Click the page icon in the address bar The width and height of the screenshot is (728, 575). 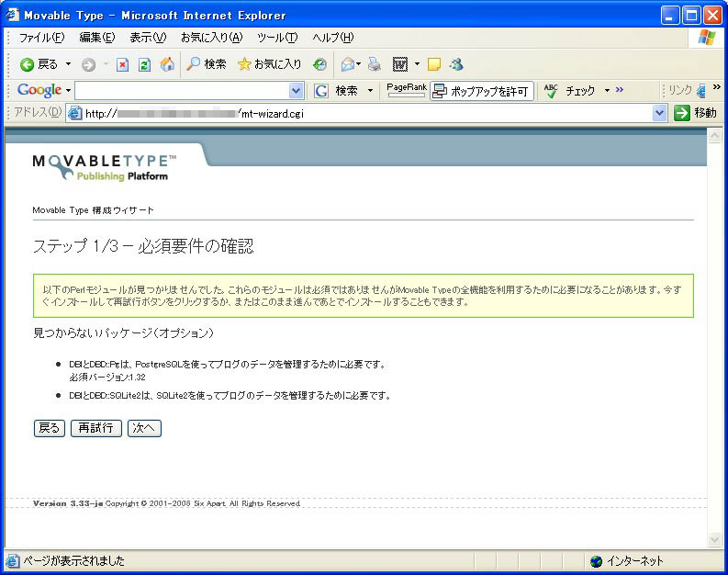click(x=74, y=113)
